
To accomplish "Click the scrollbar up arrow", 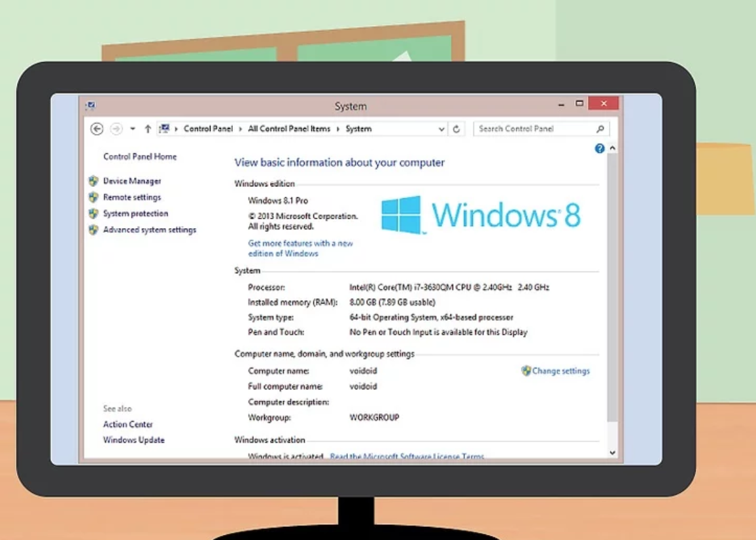I will coord(612,148).
